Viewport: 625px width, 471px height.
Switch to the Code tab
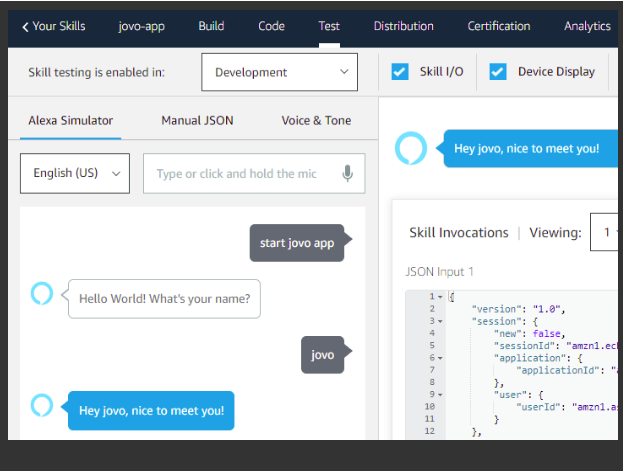click(x=271, y=26)
